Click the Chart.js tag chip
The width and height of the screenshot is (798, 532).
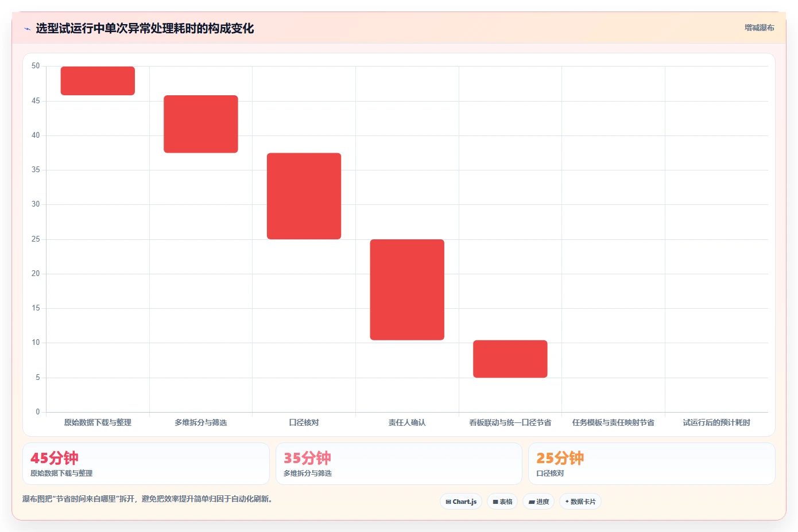coord(461,502)
